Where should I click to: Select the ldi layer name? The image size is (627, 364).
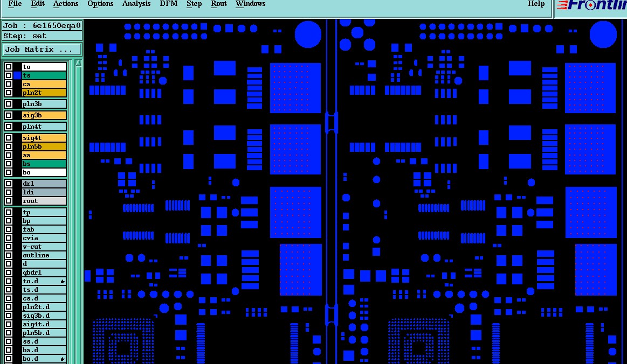point(44,192)
